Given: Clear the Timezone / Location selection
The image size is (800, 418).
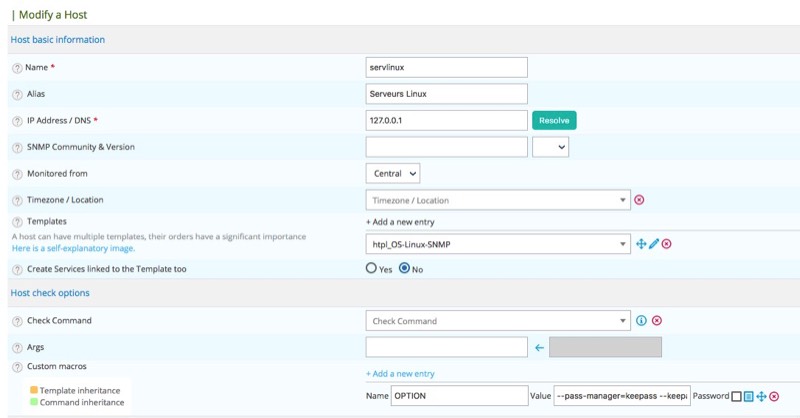Looking at the screenshot, I should tap(639, 200).
